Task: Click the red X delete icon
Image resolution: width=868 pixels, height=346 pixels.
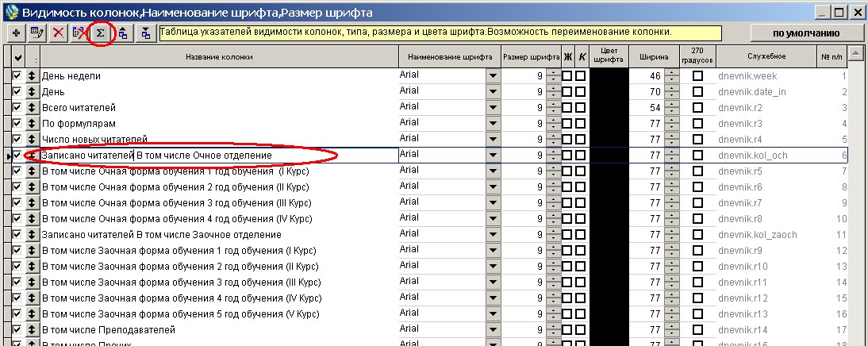Action: tap(58, 33)
